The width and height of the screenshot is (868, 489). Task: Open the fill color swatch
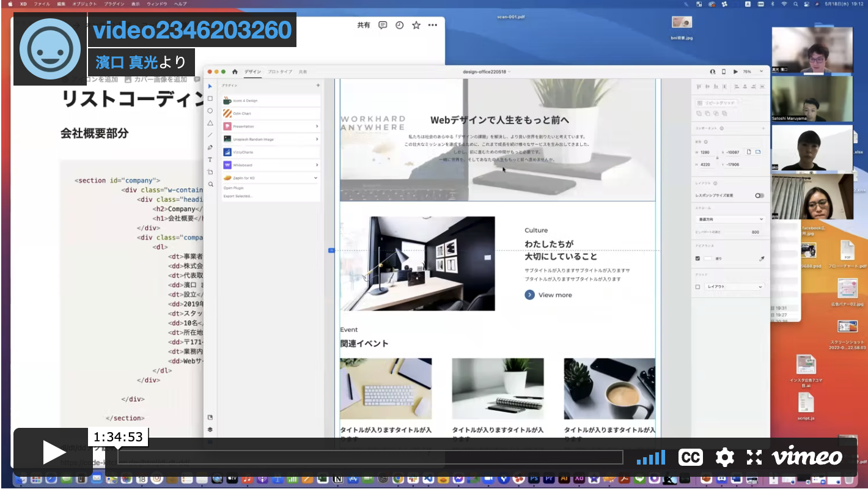click(x=708, y=259)
